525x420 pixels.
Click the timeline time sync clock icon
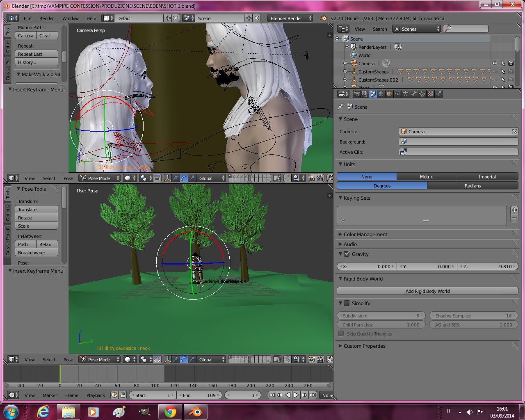tap(114, 395)
